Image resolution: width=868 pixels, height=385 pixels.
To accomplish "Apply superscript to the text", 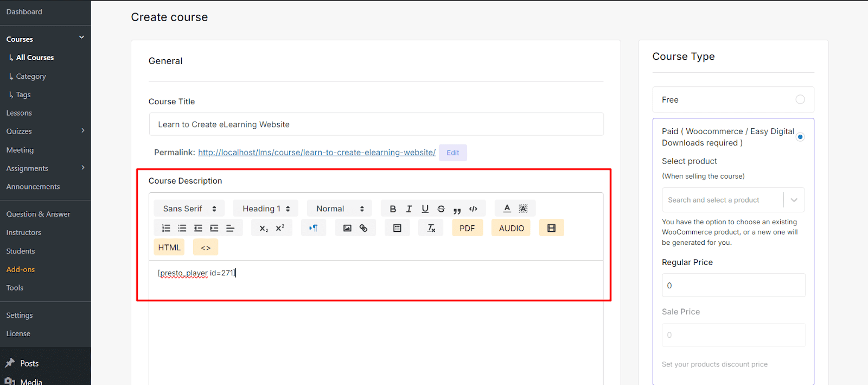I will point(280,228).
